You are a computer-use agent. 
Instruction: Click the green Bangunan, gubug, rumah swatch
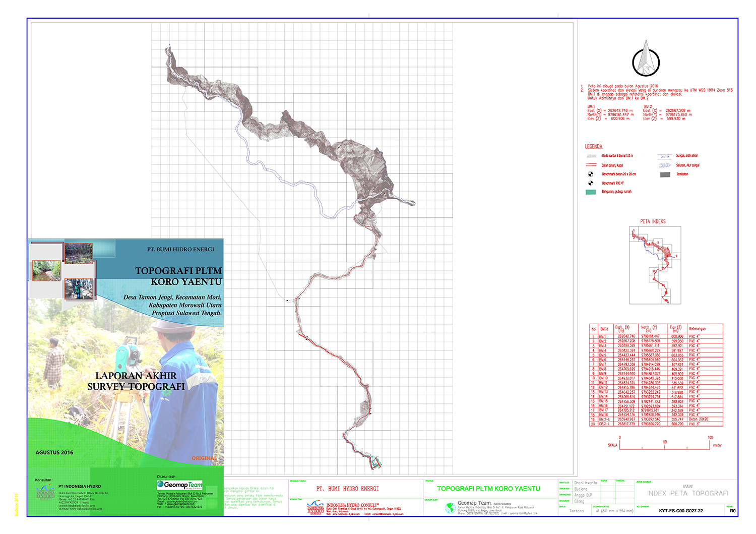591,192
